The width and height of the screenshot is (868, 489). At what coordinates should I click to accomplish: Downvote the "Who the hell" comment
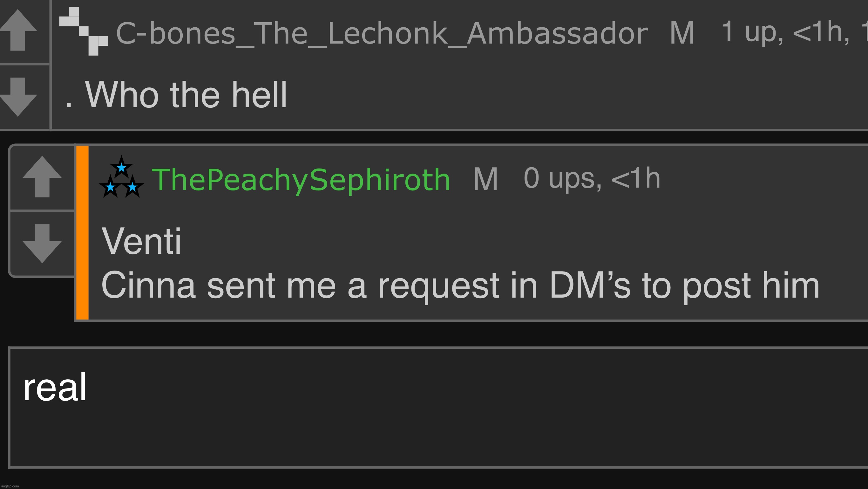pos(18,97)
